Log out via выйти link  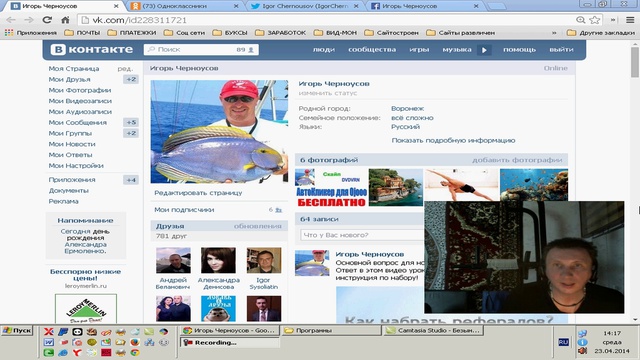click(561, 49)
